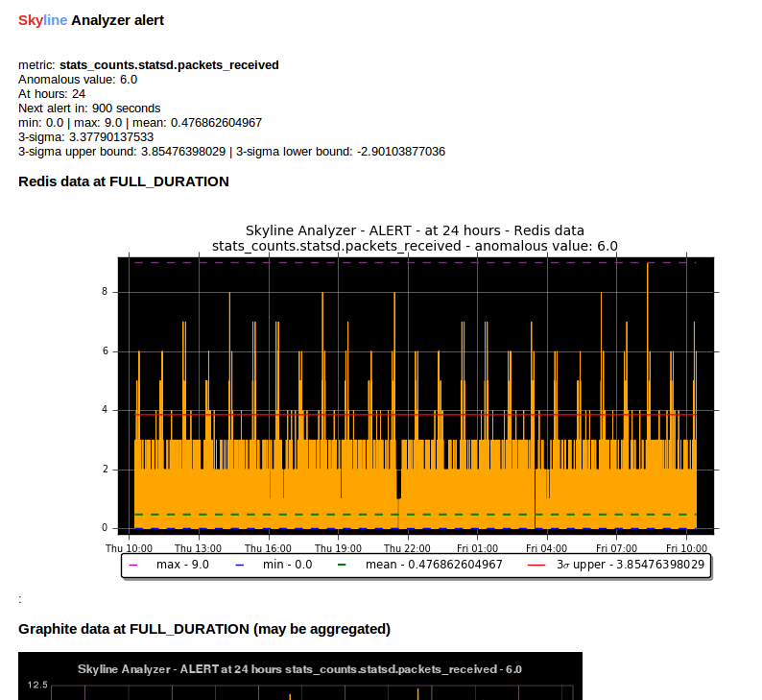Select the metric name stats_counts.statsd.packets_received
762x700 pixels.
(169, 65)
